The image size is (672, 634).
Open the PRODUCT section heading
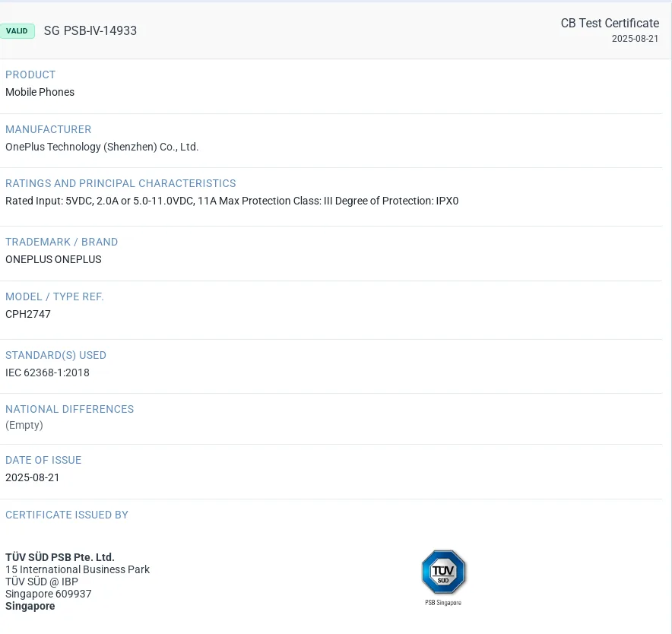(30, 74)
